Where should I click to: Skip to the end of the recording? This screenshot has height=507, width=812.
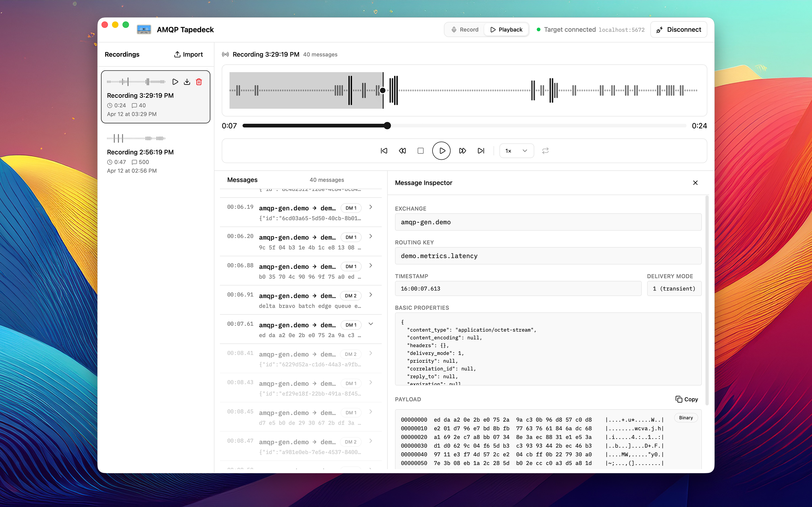481,151
